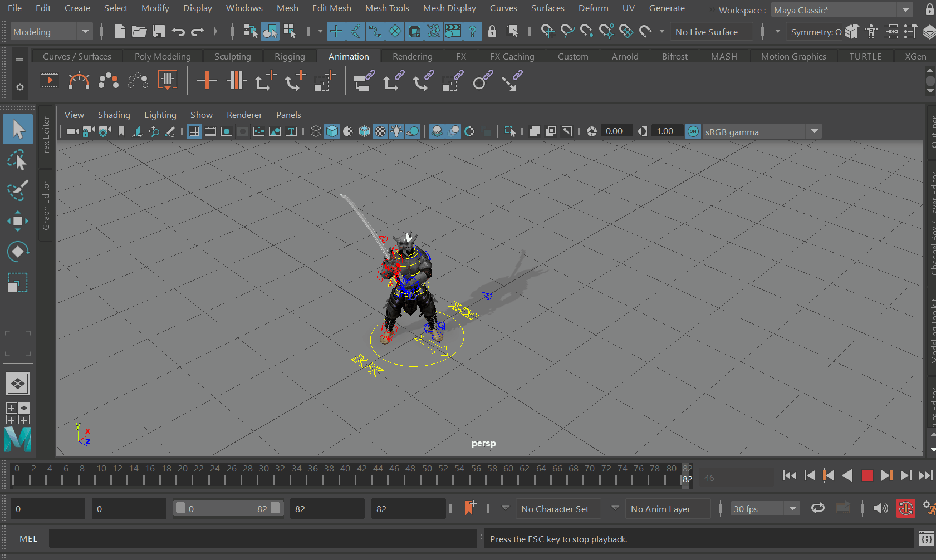The image size is (936, 560).
Task: Toggle the Auto Keyframe button
Action: [905, 508]
